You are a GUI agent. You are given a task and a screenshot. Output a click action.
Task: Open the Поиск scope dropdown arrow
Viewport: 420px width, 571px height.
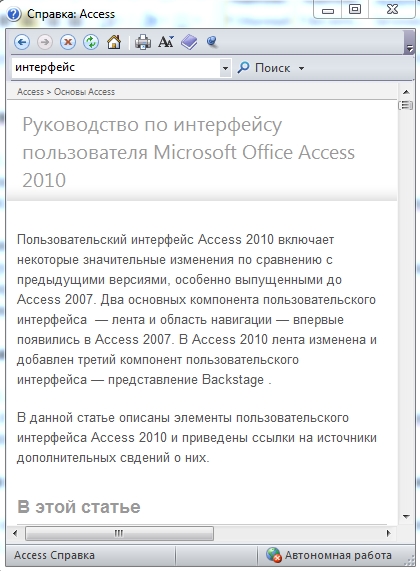coord(301,68)
